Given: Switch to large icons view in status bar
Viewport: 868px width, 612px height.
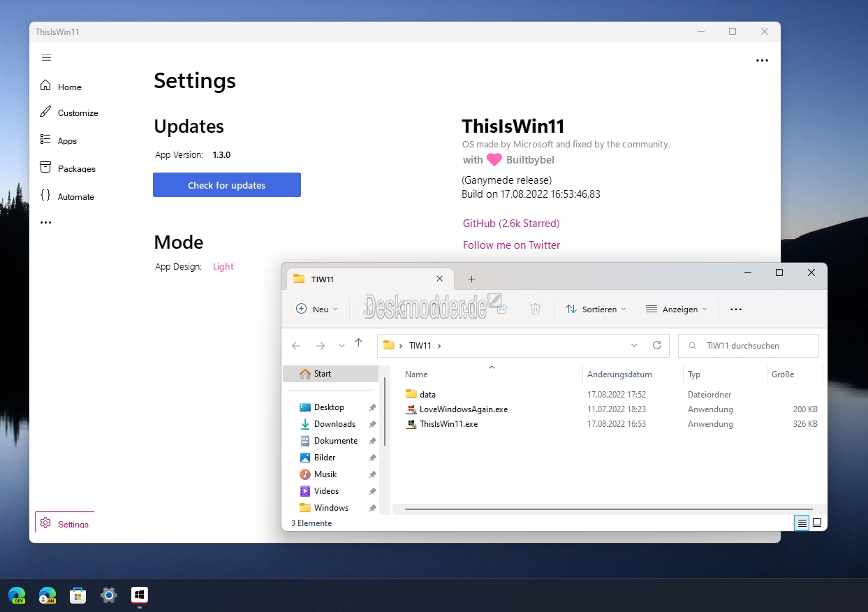Looking at the screenshot, I should pyautogui.click(x=817, y=523).
